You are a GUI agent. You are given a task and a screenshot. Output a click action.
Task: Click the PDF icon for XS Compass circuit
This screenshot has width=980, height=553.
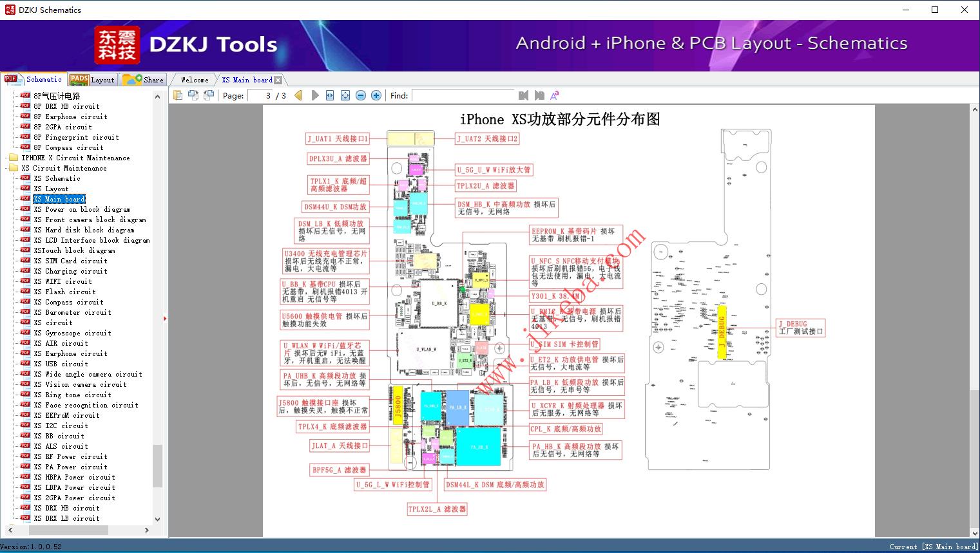[x=25, y=302]
